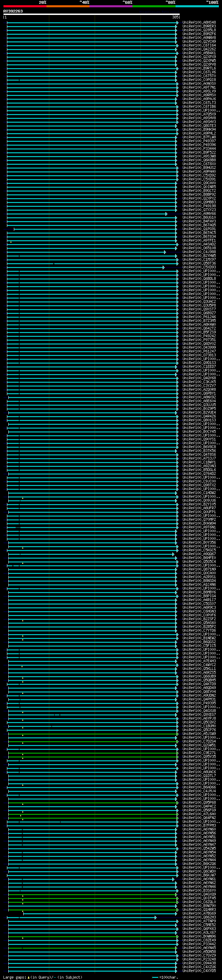Open the UniRef100_Q285L8 hit label
Image resolution: width=222 pixels, height=980 pixels.
199,30
